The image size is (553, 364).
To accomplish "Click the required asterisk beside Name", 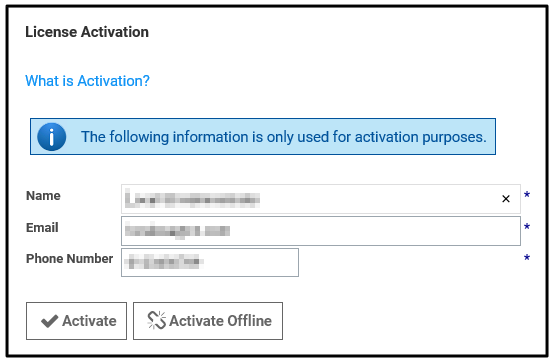I will coord(527,195).
